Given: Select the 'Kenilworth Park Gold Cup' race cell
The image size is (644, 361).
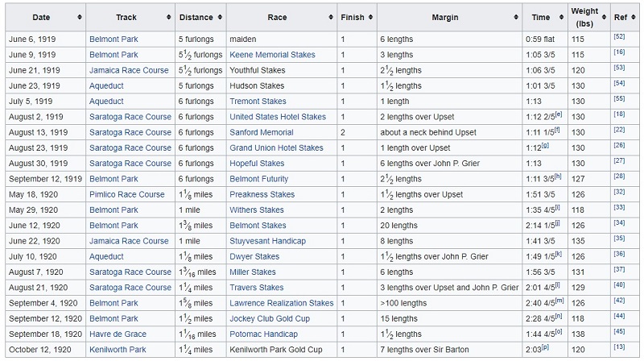Looking at the screenshot, I should coord(281,350).
